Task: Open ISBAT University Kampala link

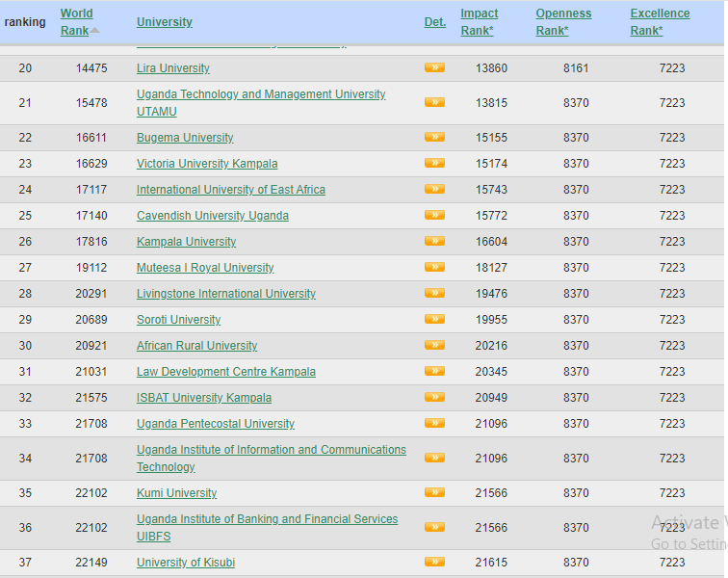Action: pos(204,398)
